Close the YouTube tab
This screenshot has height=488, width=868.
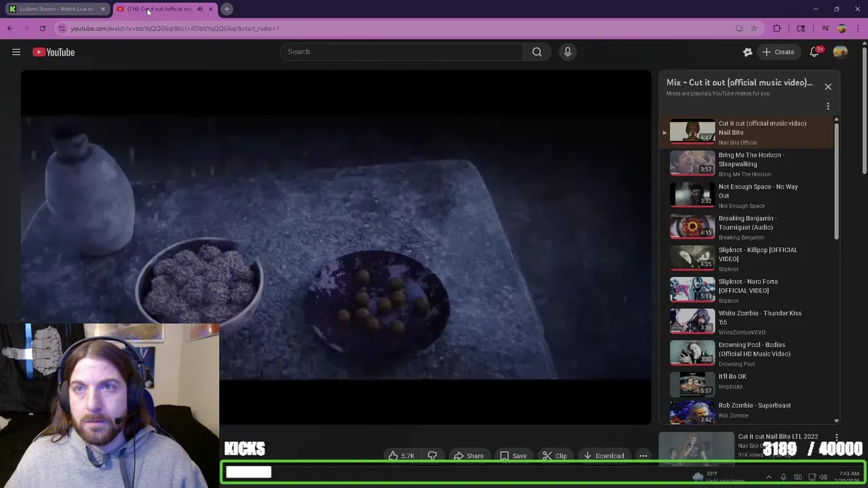click(210, 9)
